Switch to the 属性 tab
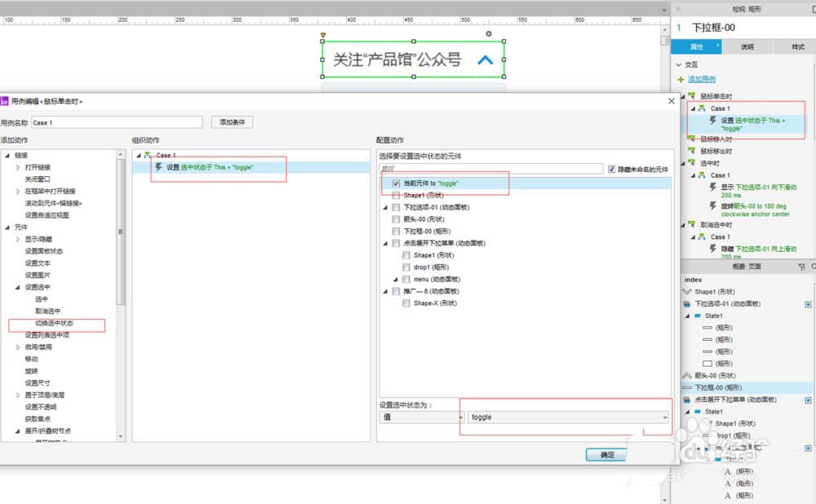 696,46
